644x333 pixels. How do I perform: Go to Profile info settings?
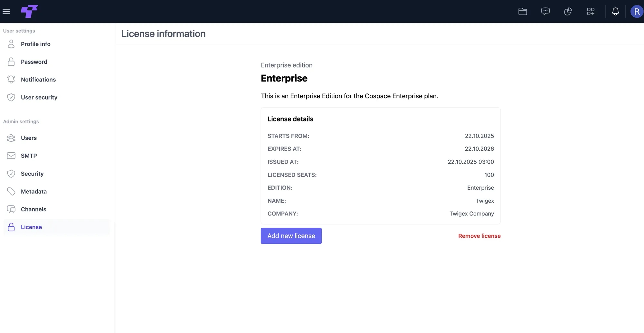pyautogui.click(x=56, y=44)
